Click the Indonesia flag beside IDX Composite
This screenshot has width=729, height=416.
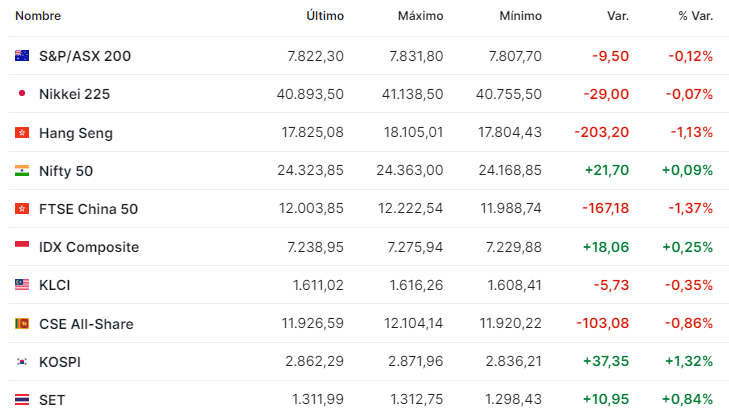tap(22, 245)
